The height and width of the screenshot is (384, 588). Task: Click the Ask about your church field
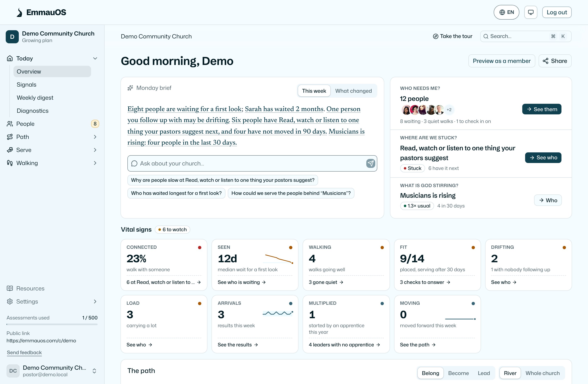(x=252, y=163)
